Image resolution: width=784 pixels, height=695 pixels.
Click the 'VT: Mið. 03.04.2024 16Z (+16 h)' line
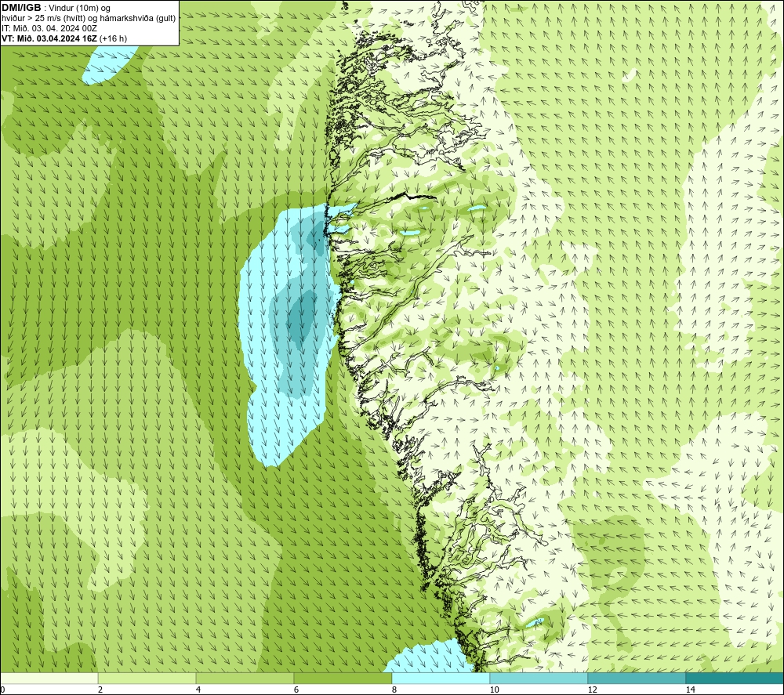[64, 38]
